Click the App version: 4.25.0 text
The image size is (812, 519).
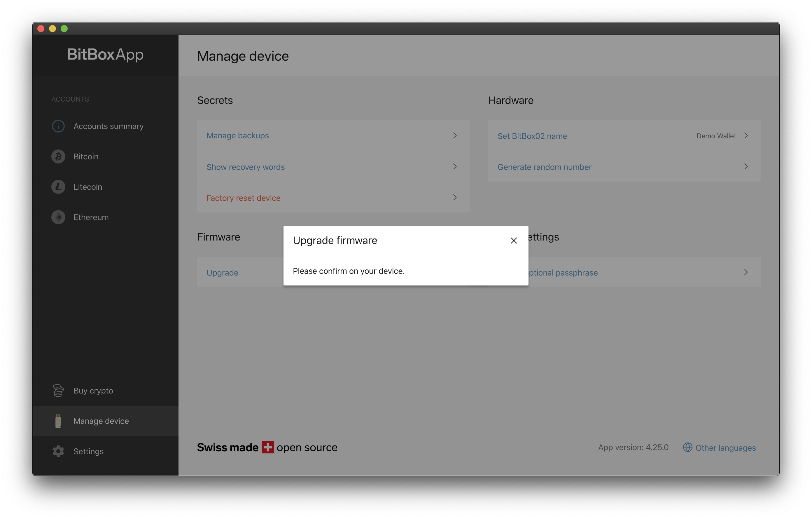tap(633, 447)
